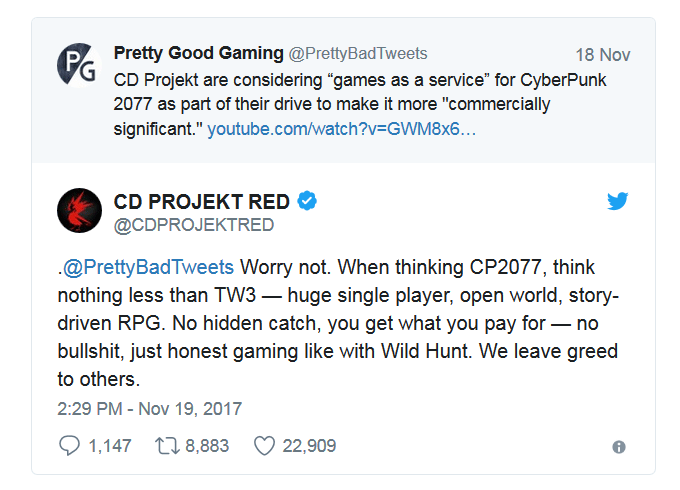Open the youtube.com video link
This screenshot has height=490, width=680.
tap(341, 129)
